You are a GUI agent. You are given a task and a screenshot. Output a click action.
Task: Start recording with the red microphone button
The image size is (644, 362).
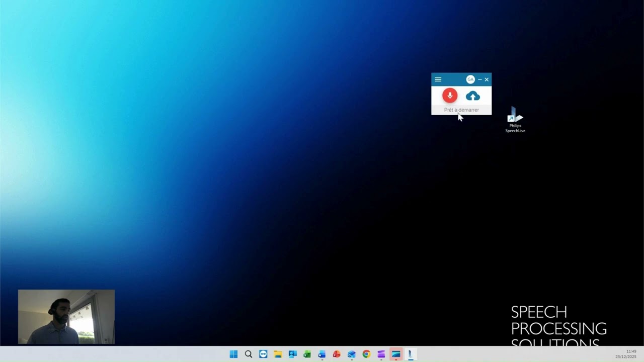[x=450, y=96]
